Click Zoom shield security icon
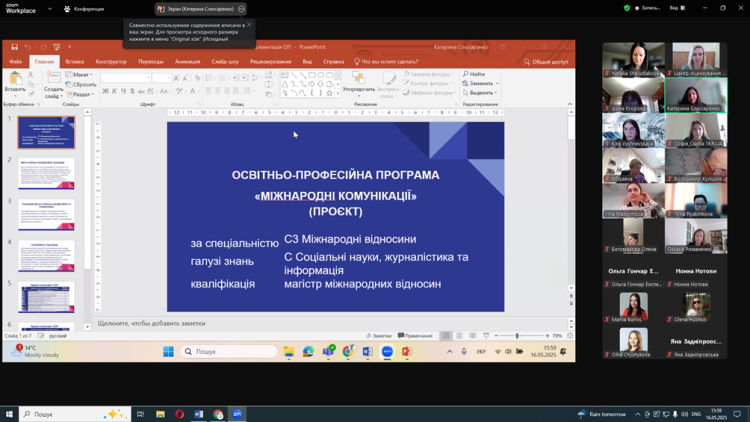Screen dimensions: 750x422 tap(627, 8)
